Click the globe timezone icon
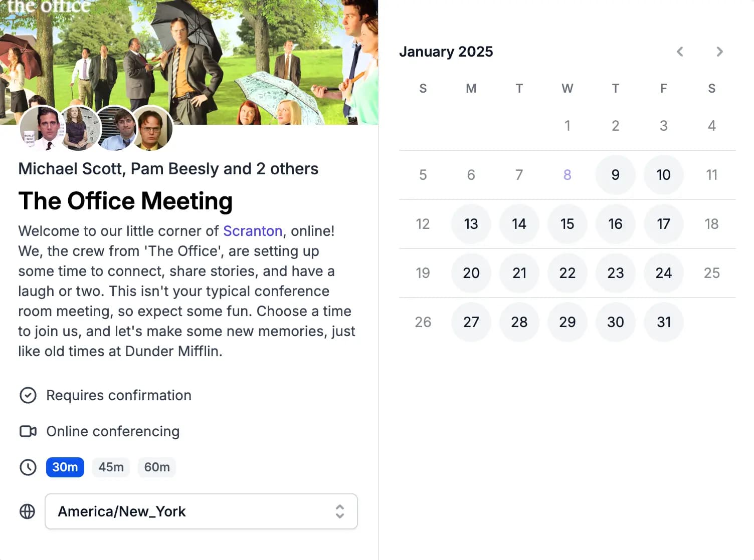Screen dimensions: 754x560 click(28, 511)
